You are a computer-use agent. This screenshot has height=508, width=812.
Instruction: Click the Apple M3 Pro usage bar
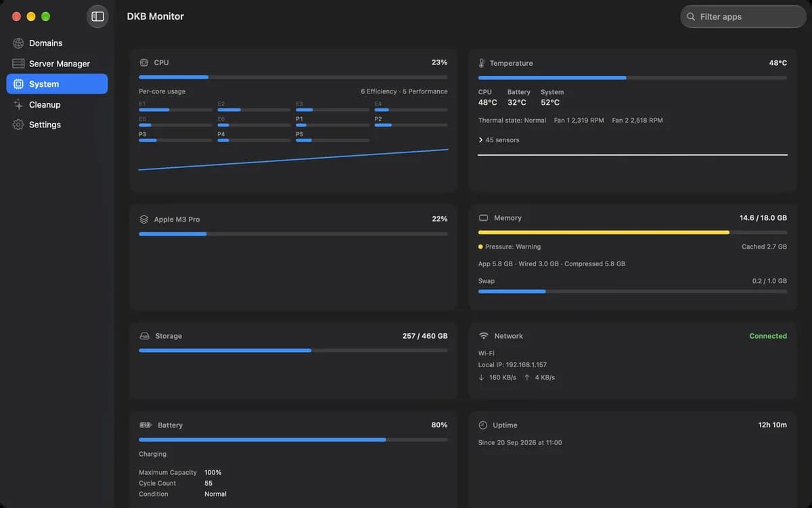tap(293, 234)
